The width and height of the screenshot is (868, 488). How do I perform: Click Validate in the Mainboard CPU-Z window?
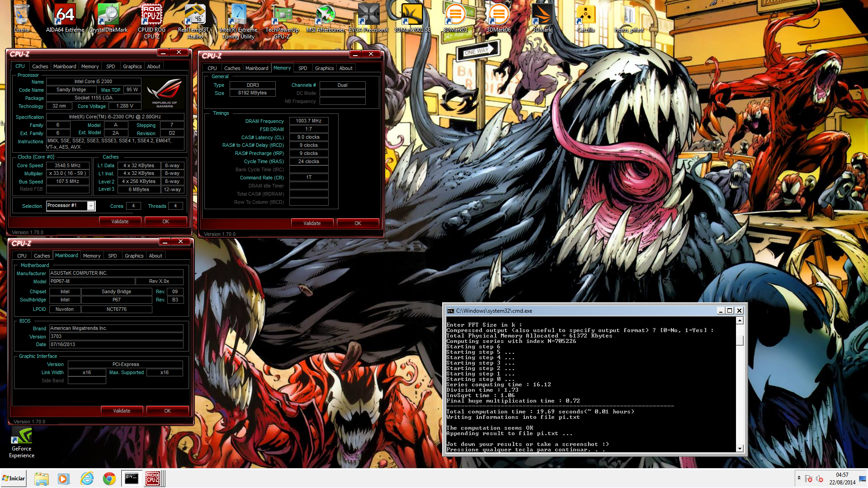click(x=122, y=411)
